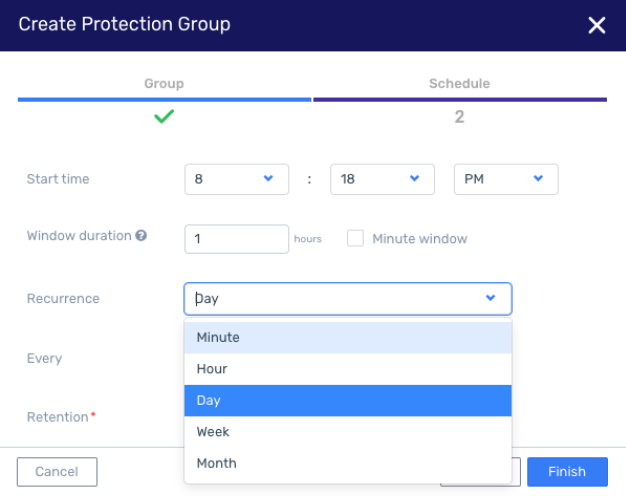Open the AM/PM dropdown
626x496 pixels.
point(506,179)
